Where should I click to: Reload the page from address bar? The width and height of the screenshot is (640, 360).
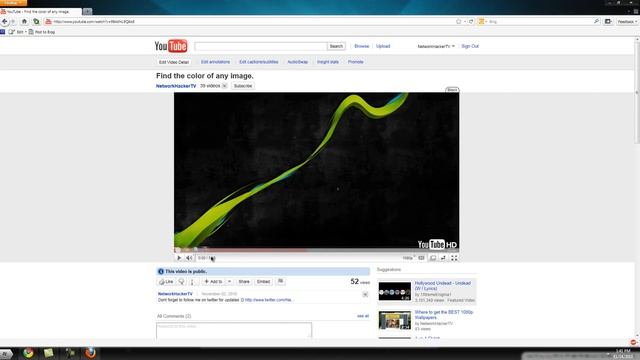pyautogui.click(x=471, y=21)
